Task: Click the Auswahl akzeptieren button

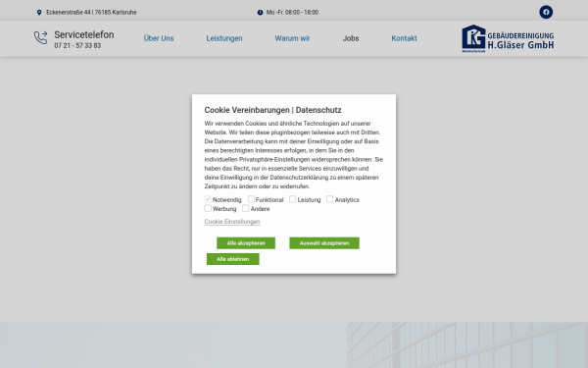Action: (x=324, y=243)
